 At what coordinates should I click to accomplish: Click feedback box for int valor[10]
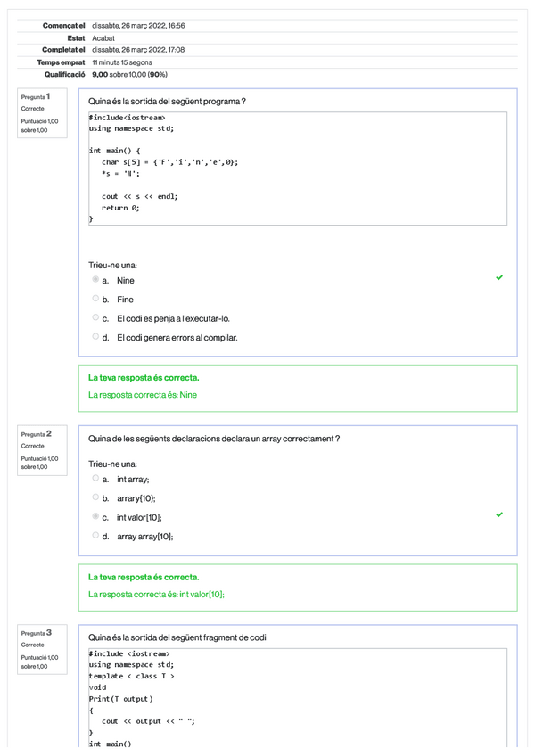[298, 587]
